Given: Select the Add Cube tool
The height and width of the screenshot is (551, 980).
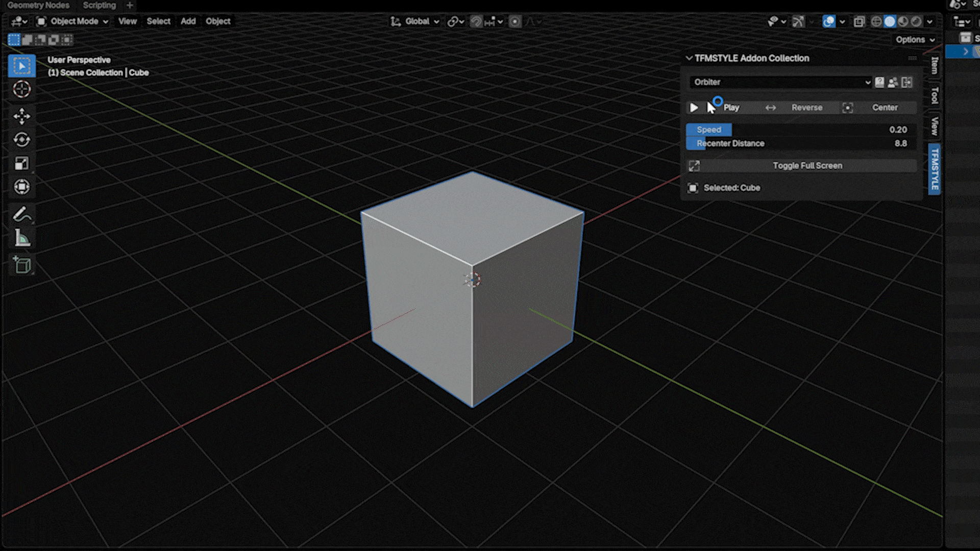Looking at the screenshot, I should point(21,265).
